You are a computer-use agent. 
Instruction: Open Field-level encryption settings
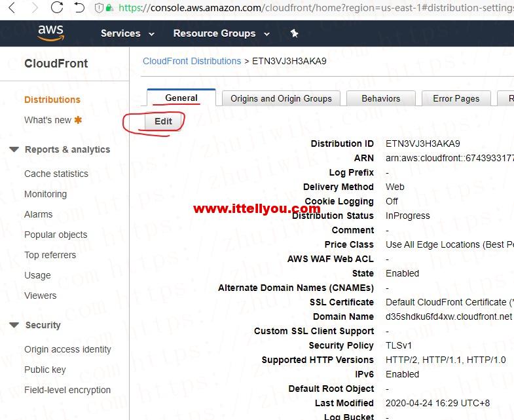[67, 390]
